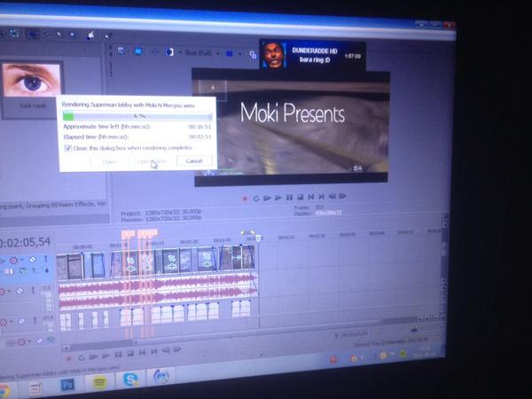The width and height of the screenshot is (532, 399).
Task: Solo the music waveform audio track
Action: (33, 290)
